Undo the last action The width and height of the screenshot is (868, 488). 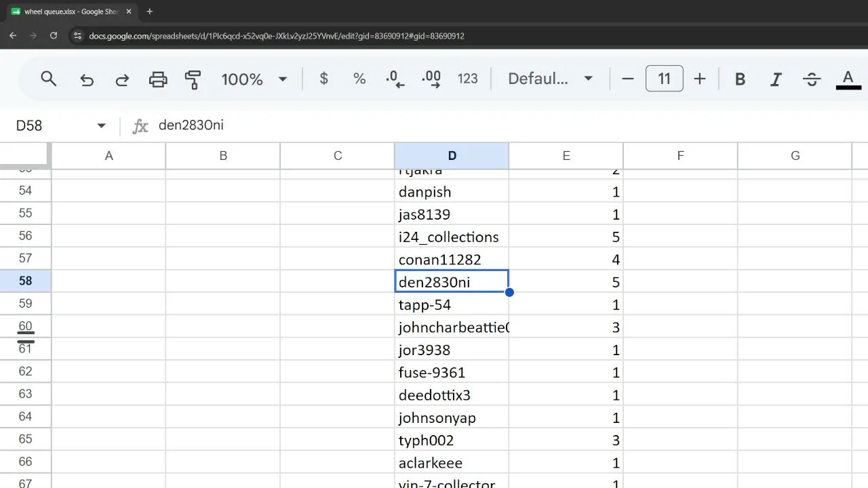tap(87, 79)
